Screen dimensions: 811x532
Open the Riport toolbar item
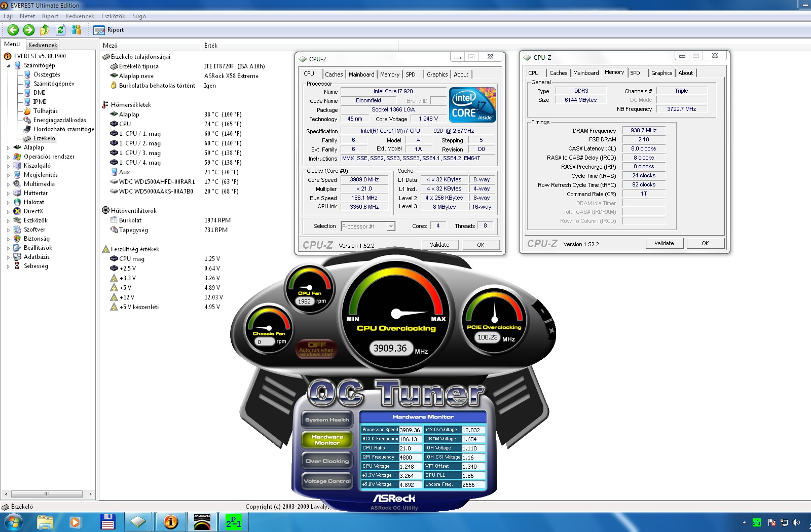pyautogui.click(x=109, y=30)
